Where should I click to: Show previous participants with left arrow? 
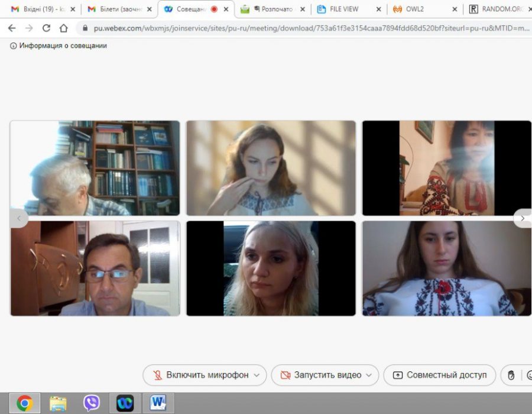(x=18, y=218)
